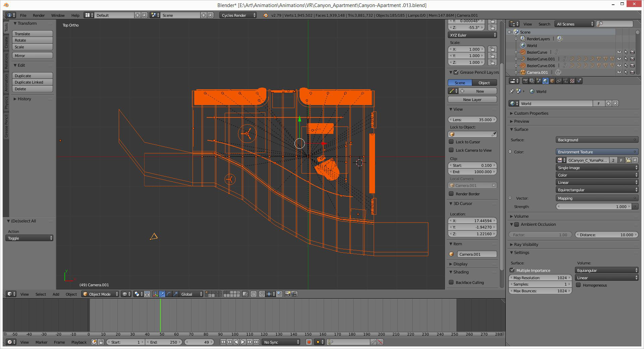
Task: Open the World properties tab (globe icon)
Action: 545,81
